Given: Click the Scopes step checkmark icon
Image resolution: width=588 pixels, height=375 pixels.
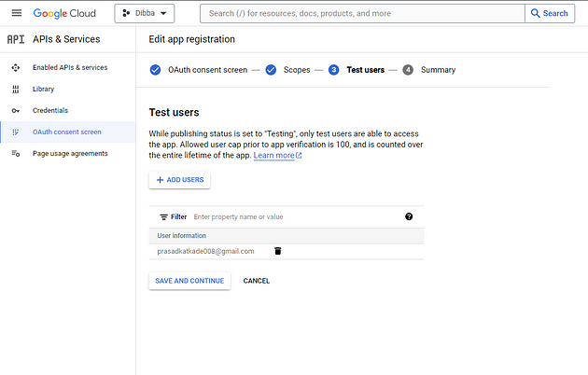Looking at the screenshot, I should 271,70.
